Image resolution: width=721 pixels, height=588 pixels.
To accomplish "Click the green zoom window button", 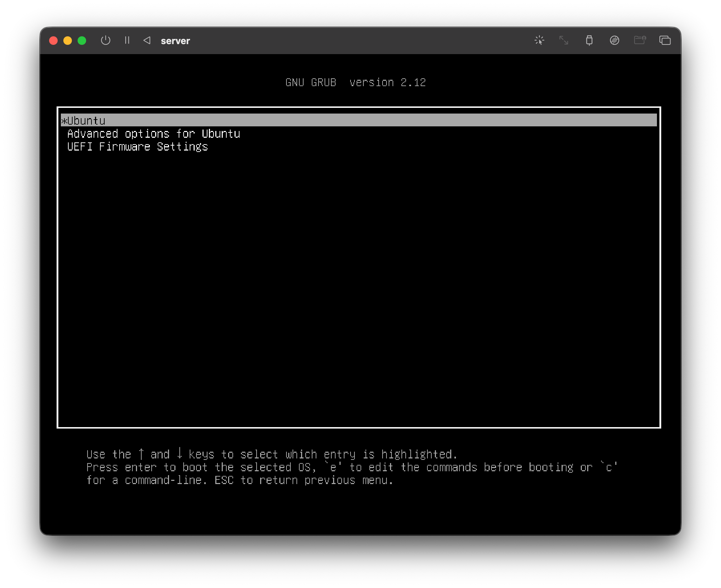I will [82, 41].
